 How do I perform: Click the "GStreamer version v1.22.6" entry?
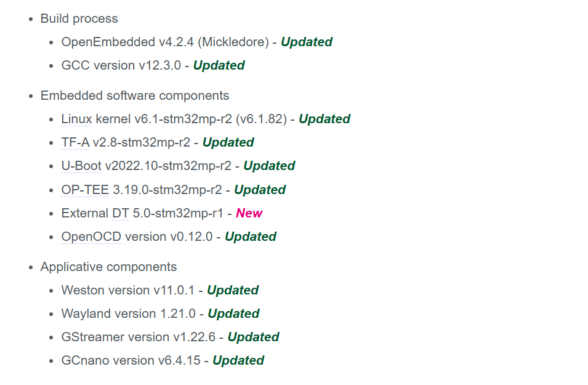[139, 337]
